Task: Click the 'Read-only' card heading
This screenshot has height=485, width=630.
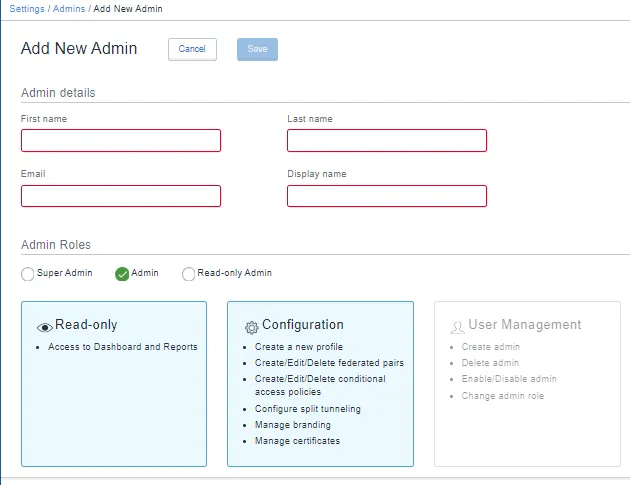Action: point(86,324)
